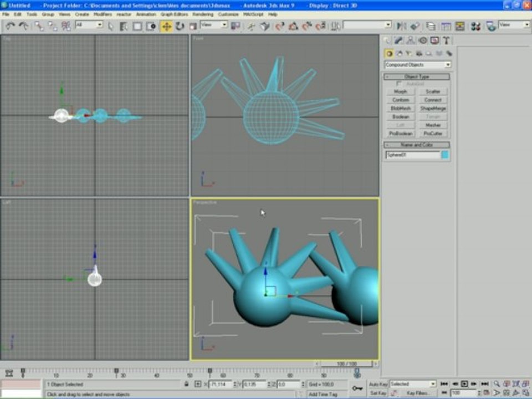Switch to the Hierarchy panel tab
The image size is (532, 399).
click(x=411, y=40)
